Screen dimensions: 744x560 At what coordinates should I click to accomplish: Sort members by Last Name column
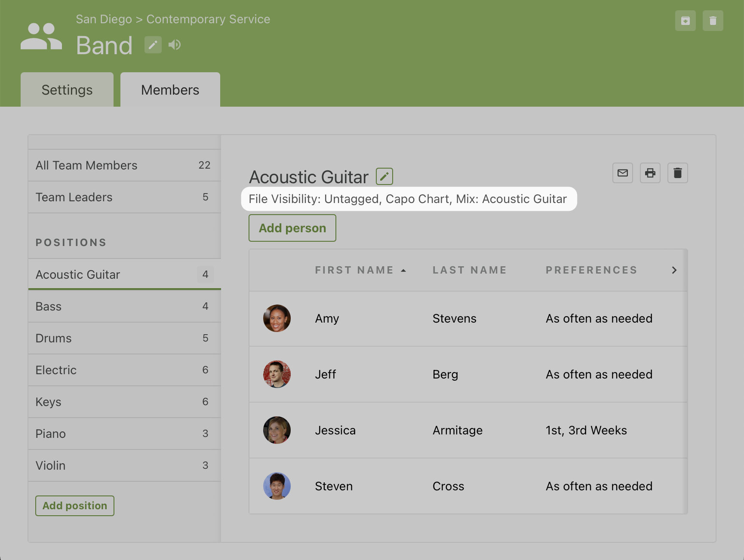point(469,270)
